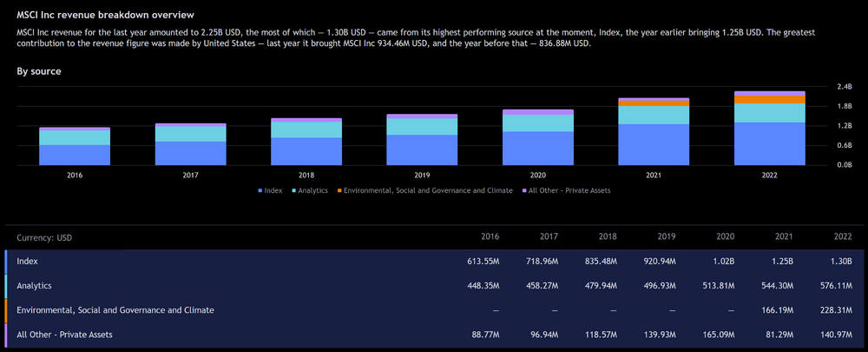
Task: Toggle All Other - Private Assets legend item
Action: point(566,190)
